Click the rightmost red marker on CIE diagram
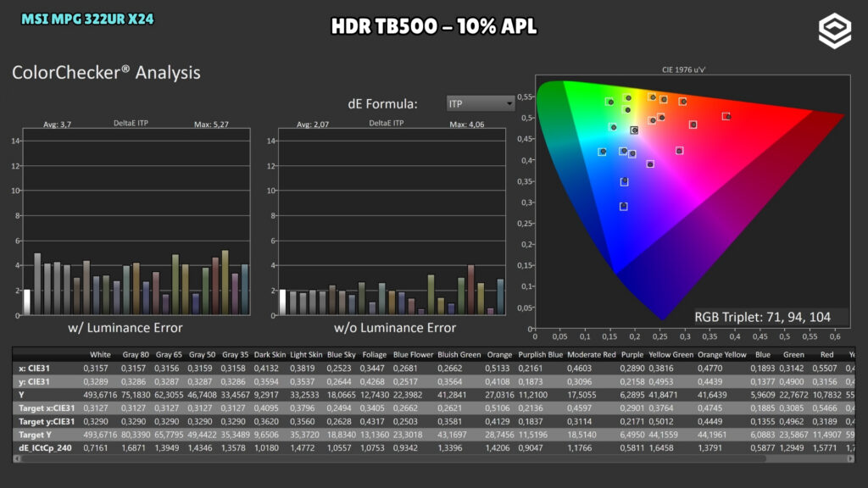The image size is (868, 488). click(726, 116)
